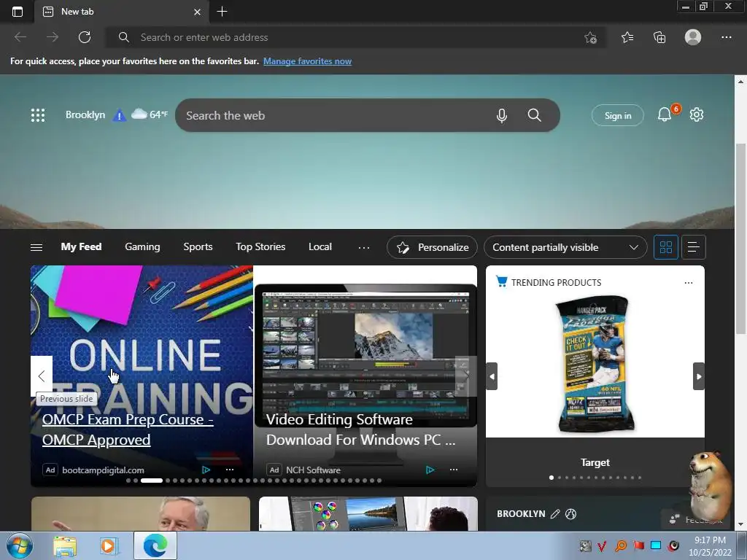Click Microsoft Edge taskbar icon
Screen dimensions: 747x560
pyautogui.click(x=155, y=545)
